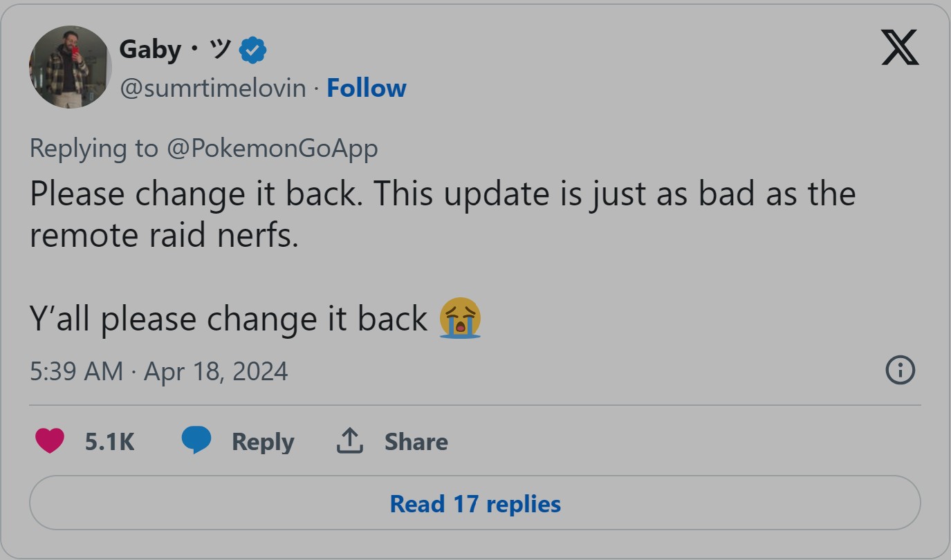Open the @sumrtimelovin handle link
The width and height of the screenshot is (951, 560).
[x=212, y=88]
